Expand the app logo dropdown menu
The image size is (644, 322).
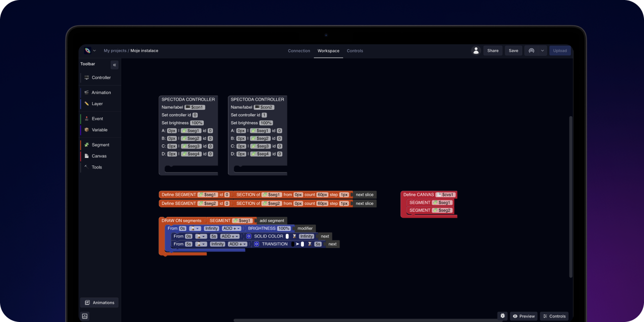(90, 51)
